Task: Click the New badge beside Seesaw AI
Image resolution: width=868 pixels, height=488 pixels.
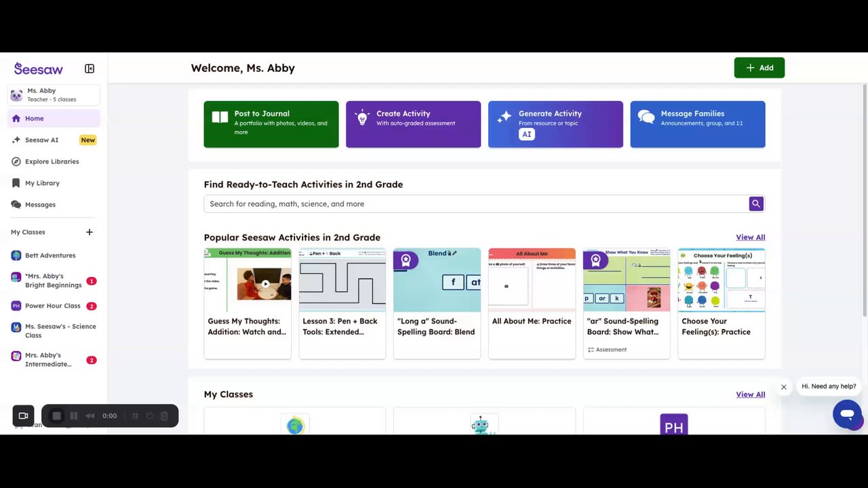Action: click(x=88, y=140)
